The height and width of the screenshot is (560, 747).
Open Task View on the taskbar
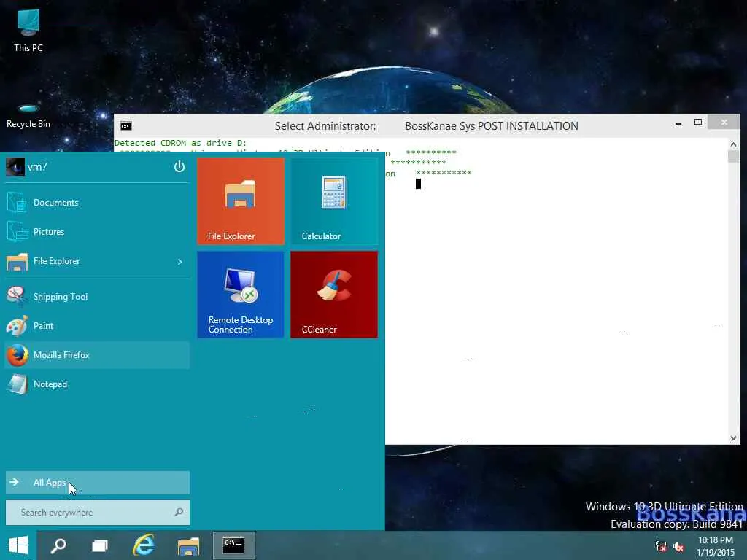pos(99,545)
